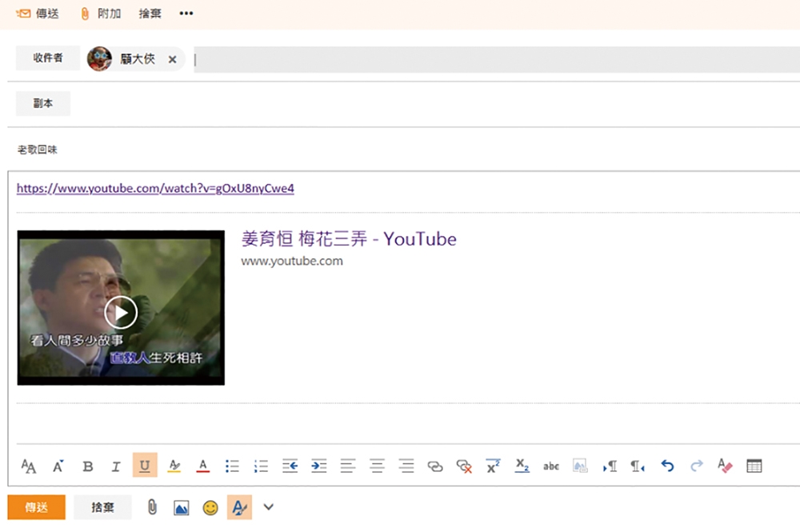Insert a numbered list

(262, 466)
